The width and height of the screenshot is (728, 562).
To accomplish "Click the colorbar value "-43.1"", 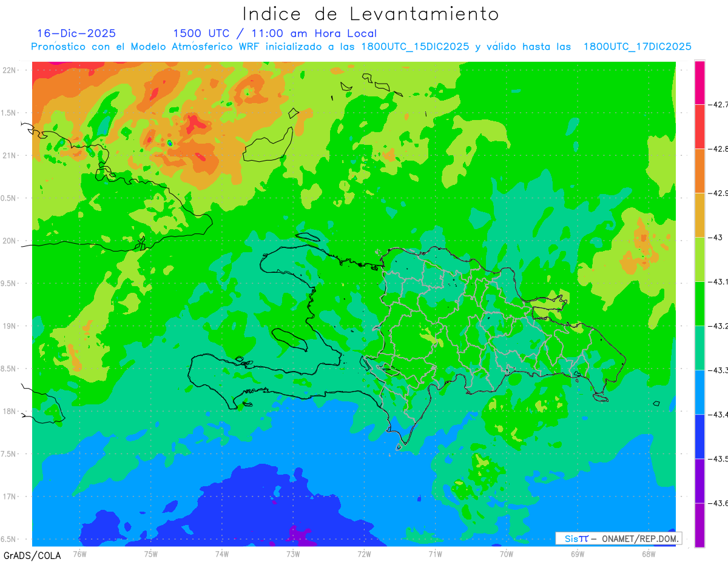I will tap(720, 282).
